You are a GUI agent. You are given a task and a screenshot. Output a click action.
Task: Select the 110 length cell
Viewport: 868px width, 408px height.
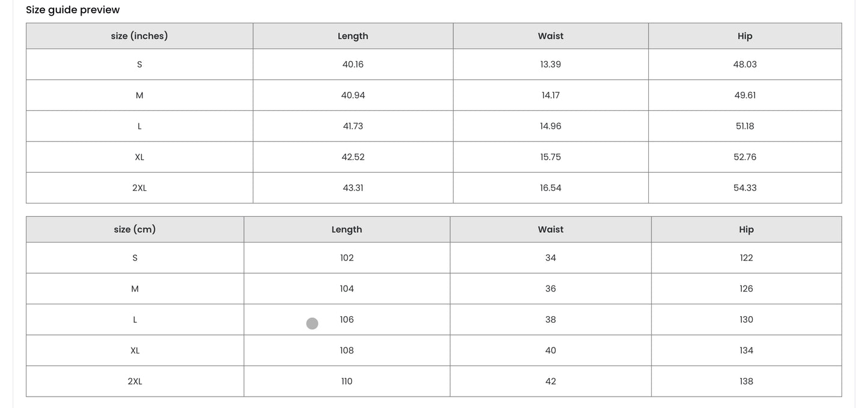pyautogui.click(x=347, y=382)
